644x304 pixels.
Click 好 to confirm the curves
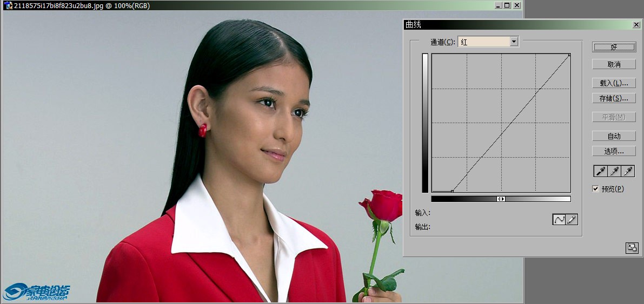[x=614, y=47]
